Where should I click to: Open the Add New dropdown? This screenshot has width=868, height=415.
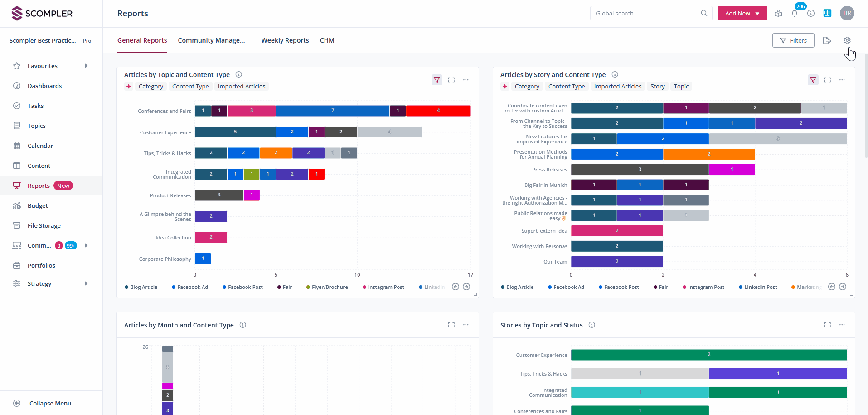click(x=742, y=13)
